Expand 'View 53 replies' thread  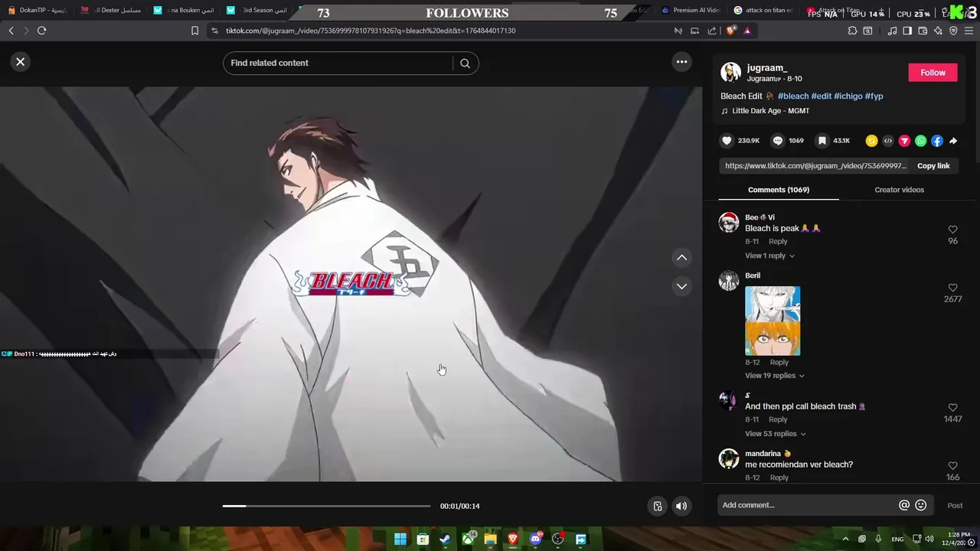click(x=775, y=434)
